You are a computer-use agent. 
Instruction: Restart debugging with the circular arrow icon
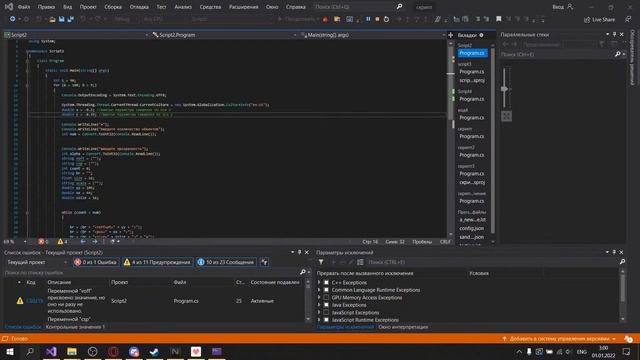point(386,19)
